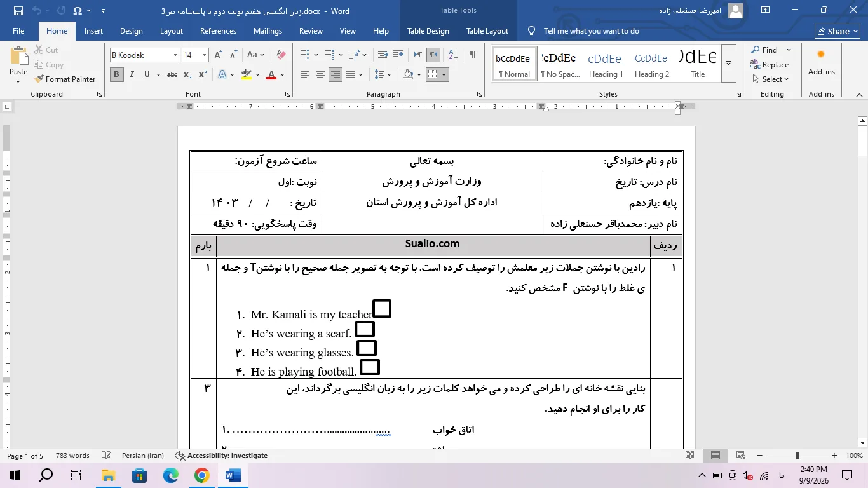Open the Table Design tab

[428, 31]
